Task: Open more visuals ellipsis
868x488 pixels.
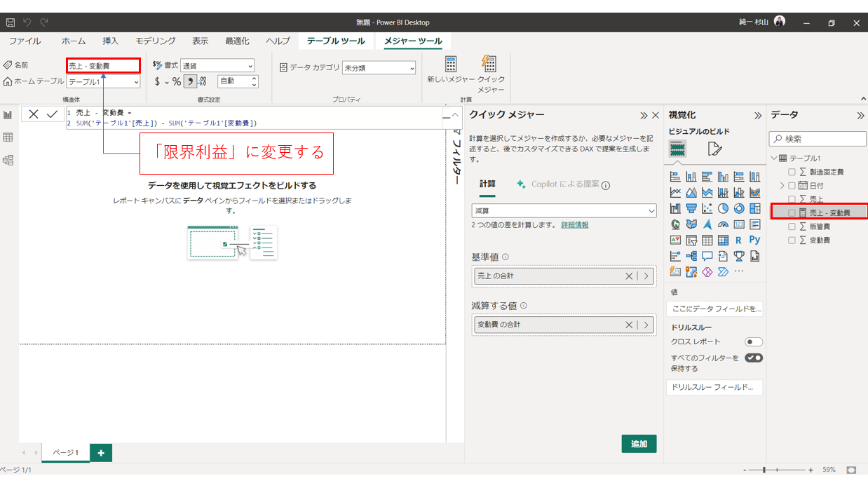Action: [x=739, y=271]
